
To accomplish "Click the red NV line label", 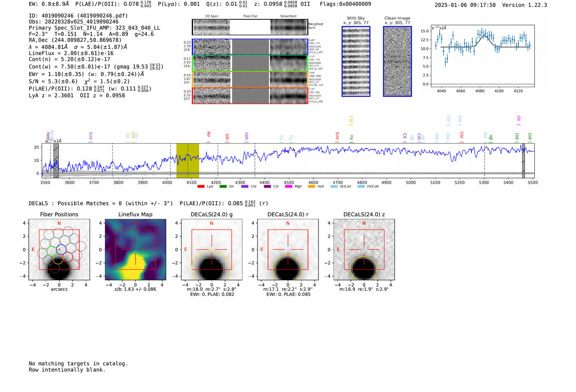I will (209, 137).
